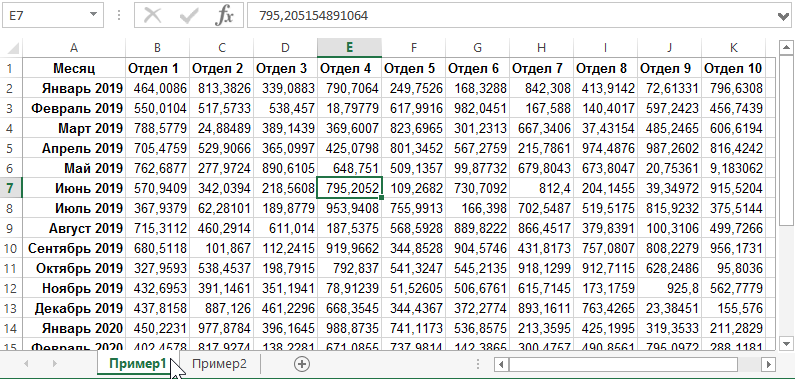Select column E header
This screenshot has height=379, width=795.
(349, 48)
